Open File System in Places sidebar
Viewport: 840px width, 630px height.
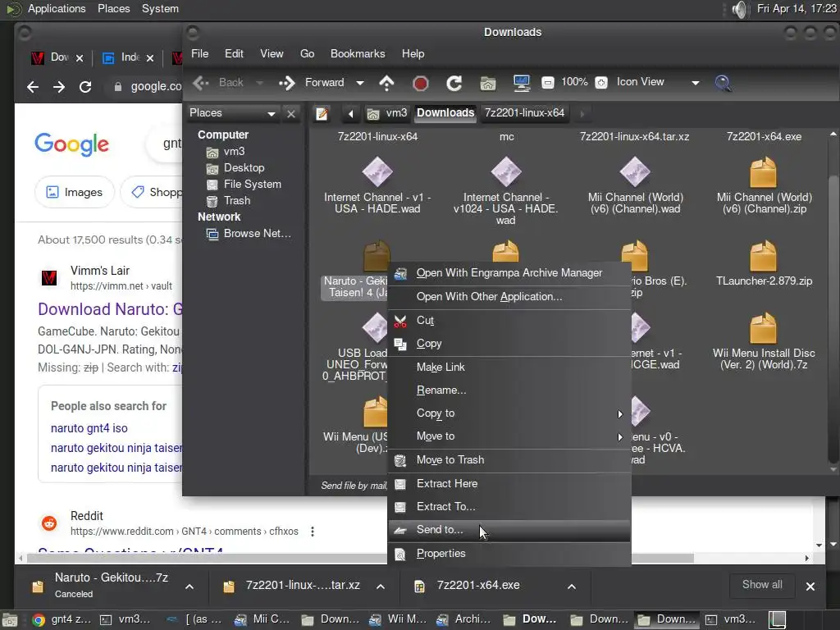click(244, 185)
